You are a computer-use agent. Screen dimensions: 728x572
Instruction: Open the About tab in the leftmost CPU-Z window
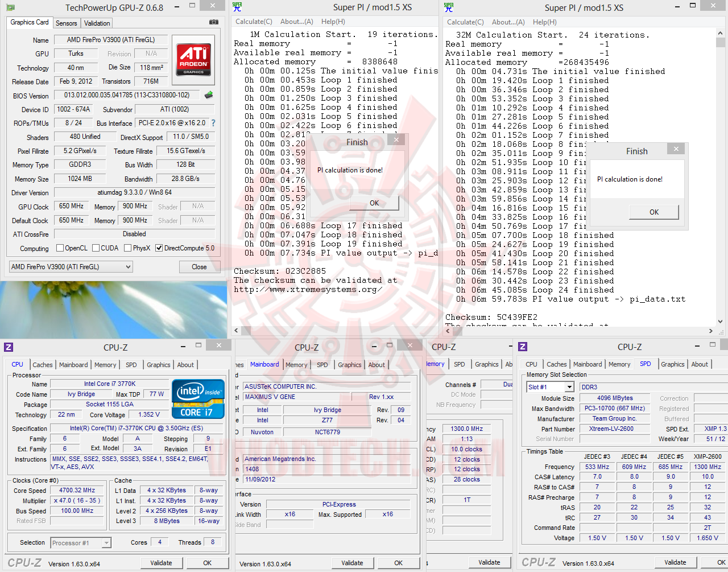[185, 365]
